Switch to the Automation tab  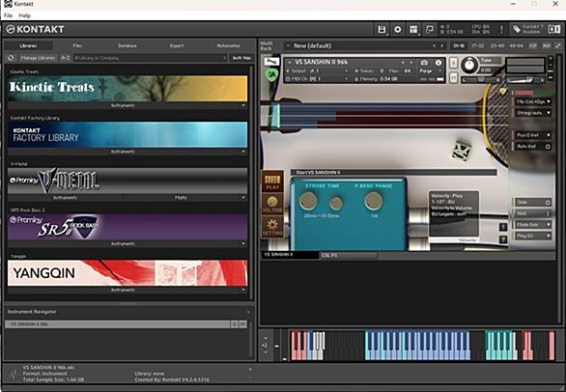coord(229,45)
